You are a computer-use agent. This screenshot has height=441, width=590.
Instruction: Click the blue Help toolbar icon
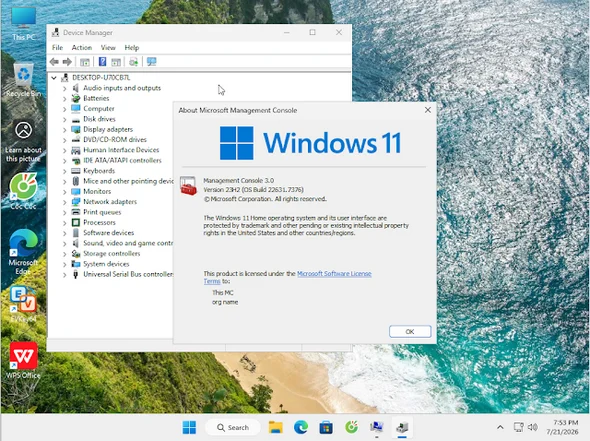coord(102,62)
